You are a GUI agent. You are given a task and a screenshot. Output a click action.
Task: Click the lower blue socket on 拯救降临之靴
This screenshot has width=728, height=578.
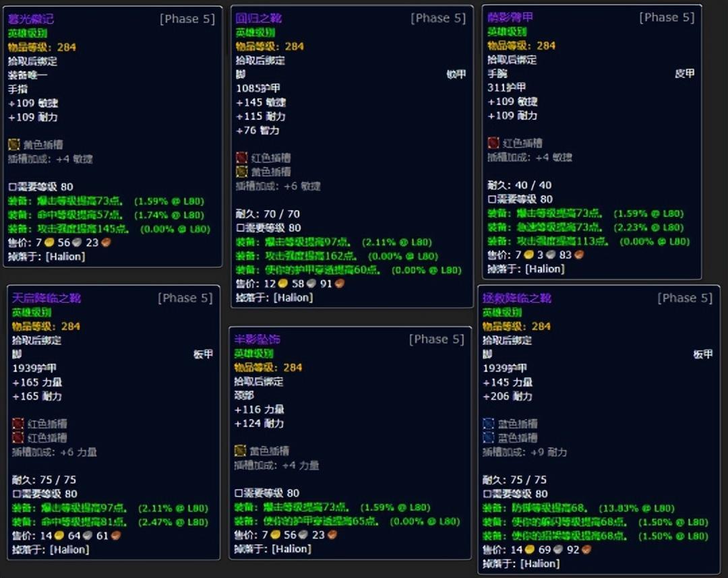click(489, 438)
